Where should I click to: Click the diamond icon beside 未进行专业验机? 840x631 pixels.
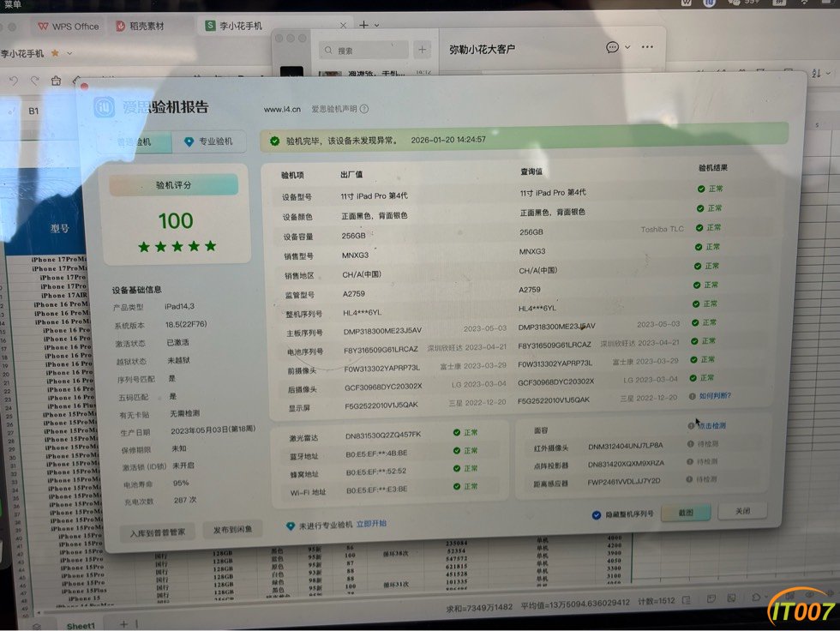tap(291, 526)
